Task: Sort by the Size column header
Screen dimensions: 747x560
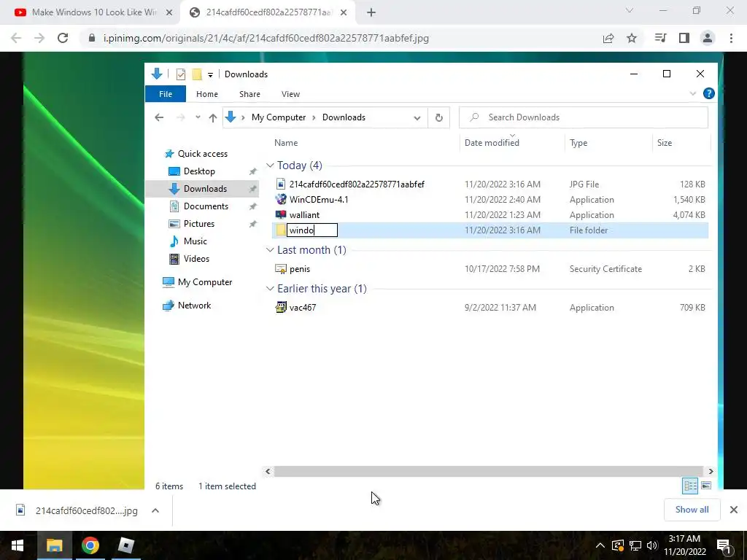Action: tap(664, 142)
